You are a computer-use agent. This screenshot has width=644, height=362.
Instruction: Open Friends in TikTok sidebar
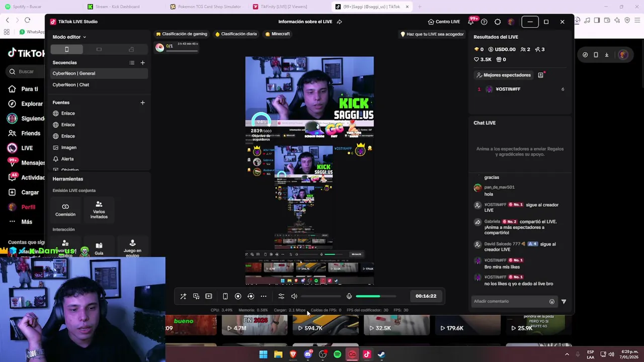pyautogui.click(x=25, y=133)
